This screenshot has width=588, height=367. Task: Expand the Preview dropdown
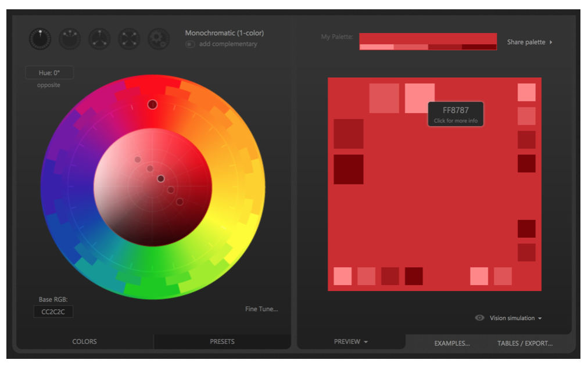[350, 342]
